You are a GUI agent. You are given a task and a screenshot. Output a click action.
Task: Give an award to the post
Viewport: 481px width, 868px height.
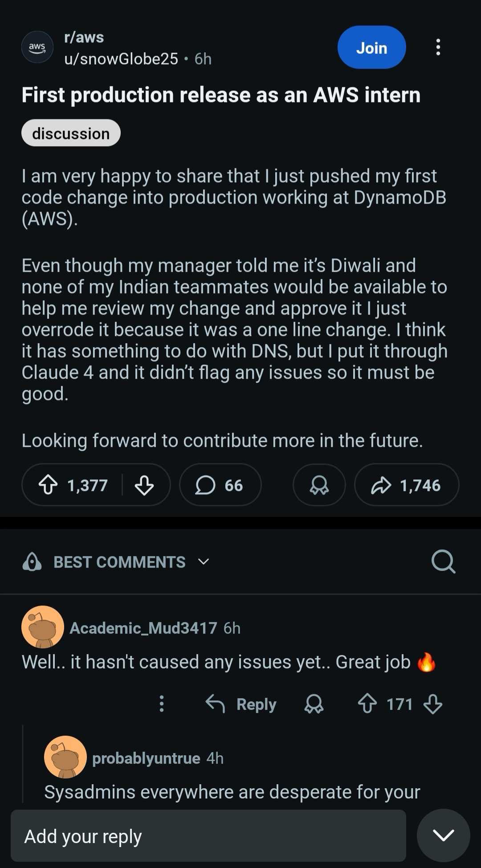pyautogui.click(x=319, y=485)
